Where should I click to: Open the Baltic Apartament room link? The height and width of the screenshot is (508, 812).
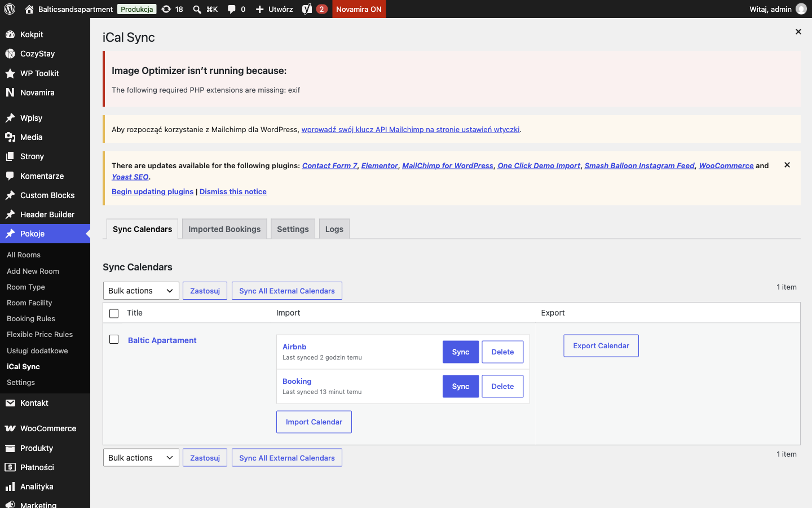click(162, 340)
